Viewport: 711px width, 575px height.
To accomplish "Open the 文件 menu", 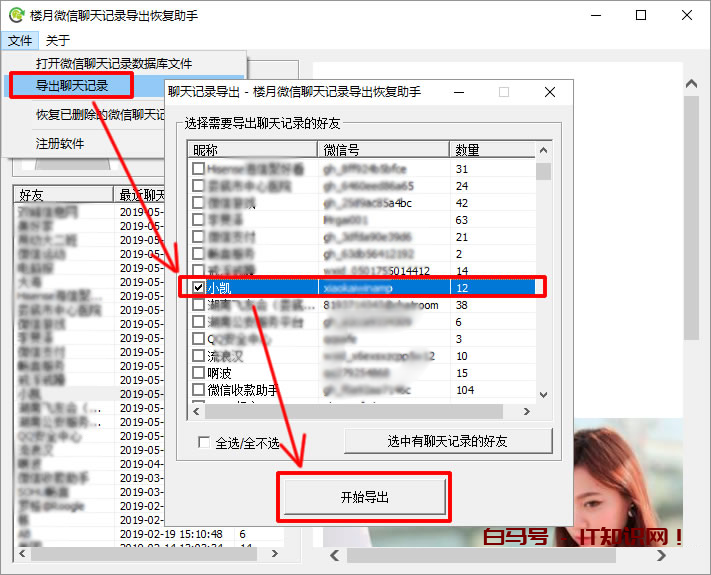I will tap(19, 41).
